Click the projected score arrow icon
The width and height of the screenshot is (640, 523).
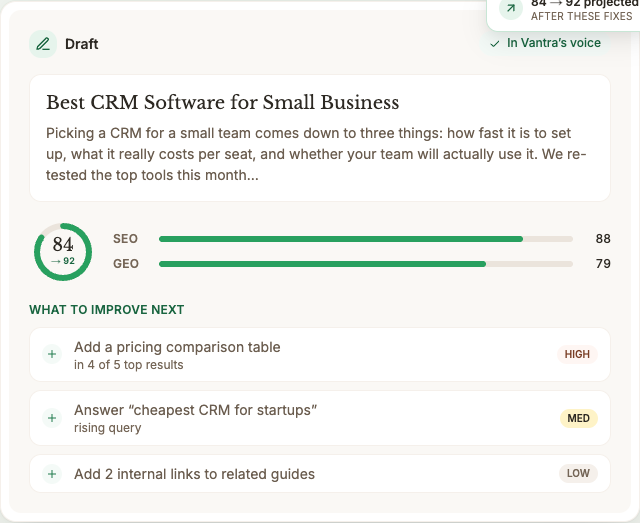pos(511,8)
